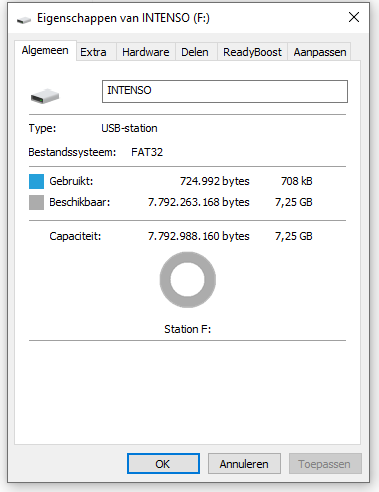379x492 pixels.
Task: Click the Station F: label
Action: (188, 329)
